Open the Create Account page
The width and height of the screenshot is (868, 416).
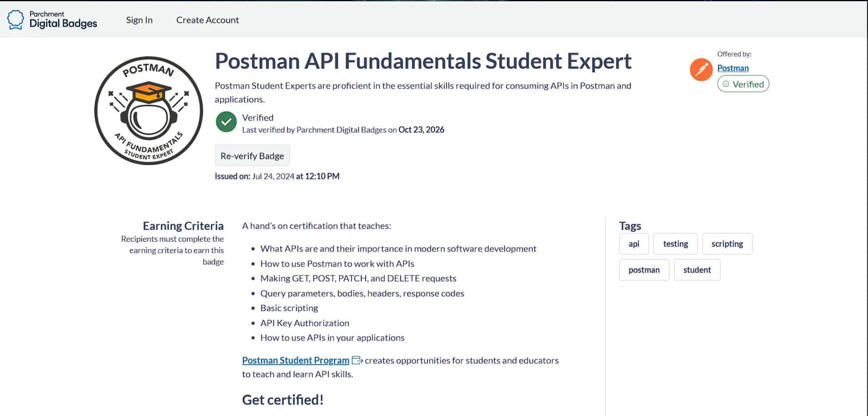(207, 20)
